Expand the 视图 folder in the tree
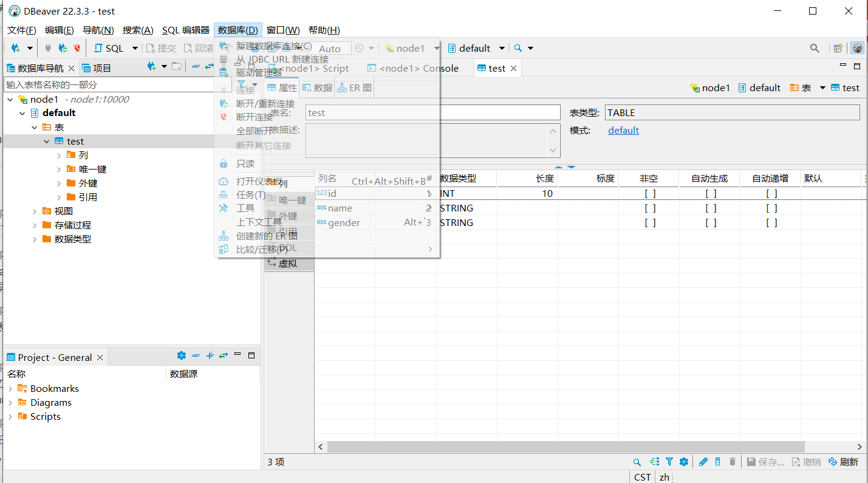The height and width of the screenshot is (483, 868). pos(35,211)
